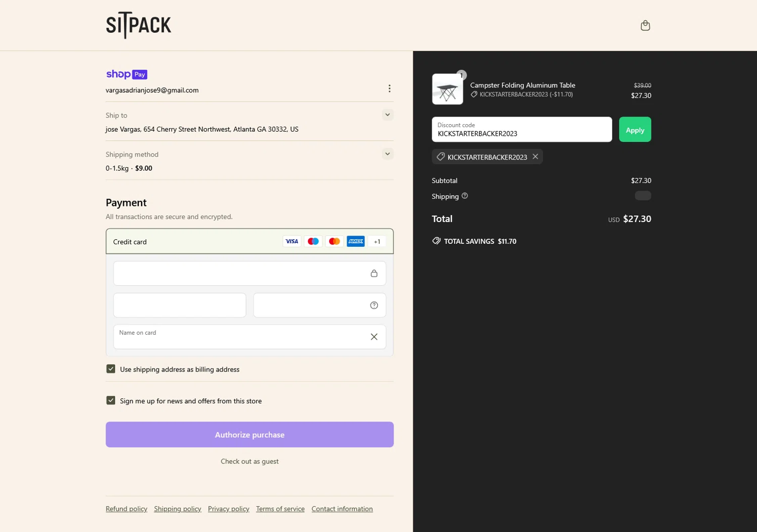This screenshot has width=757, height=532.
Task: Click the Mastercard icon
Action: point(334,241)
